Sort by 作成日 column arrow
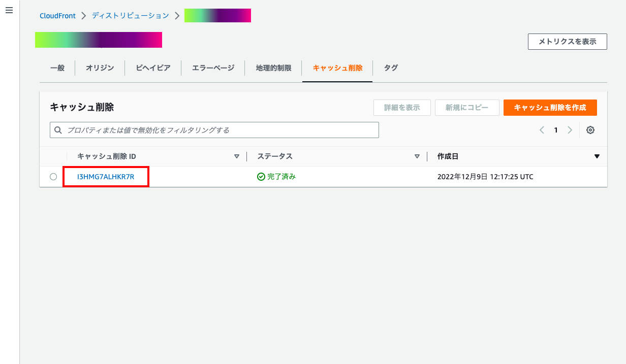 597,156
